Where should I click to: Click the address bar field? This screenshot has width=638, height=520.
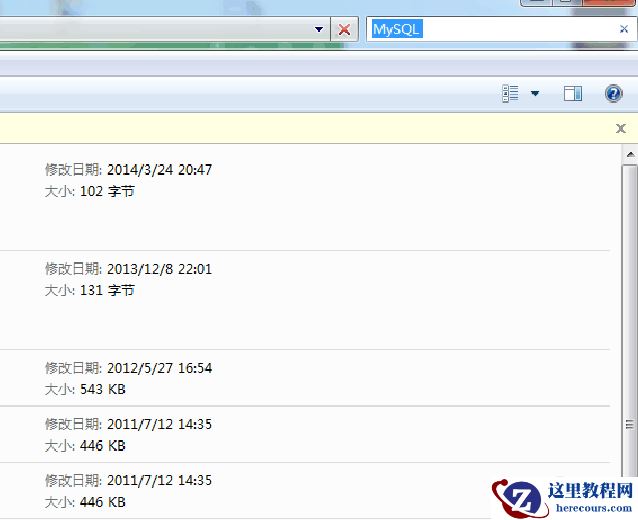pyautogui.click(x=163, y=29)
